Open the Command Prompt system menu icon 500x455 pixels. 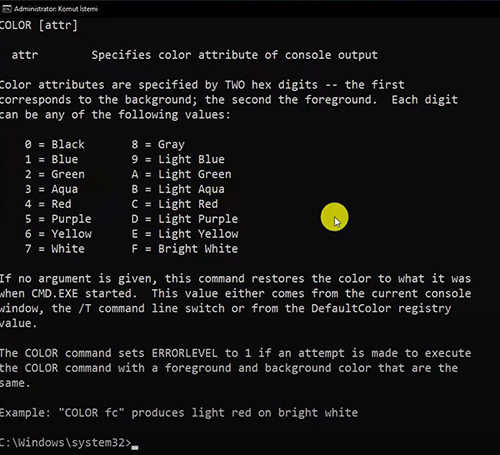(7, 9)
